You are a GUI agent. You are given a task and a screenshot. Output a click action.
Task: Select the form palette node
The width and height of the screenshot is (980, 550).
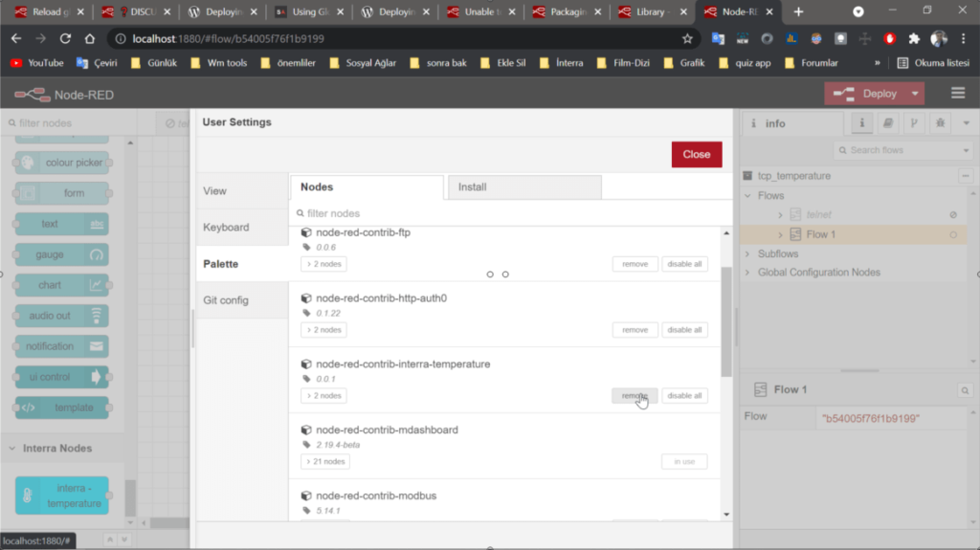tap(62, 193)
